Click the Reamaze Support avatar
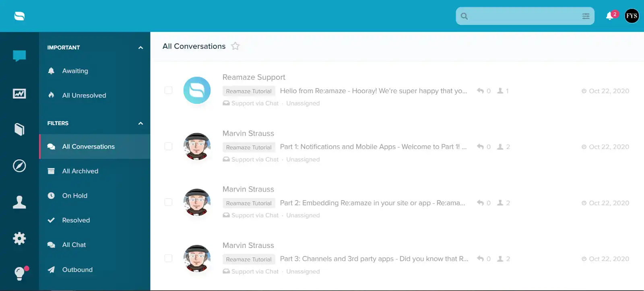The image size is (644, 291). 197,90
